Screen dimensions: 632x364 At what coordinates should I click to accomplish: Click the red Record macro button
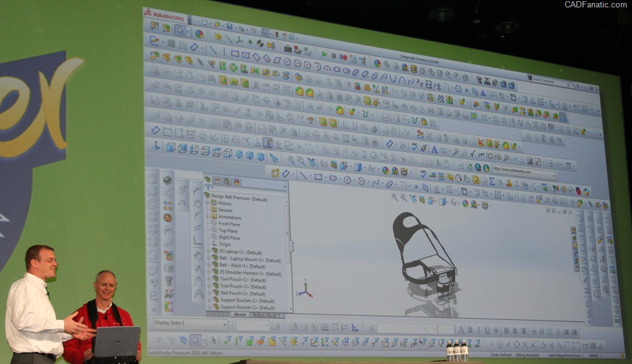click(343, 57)
